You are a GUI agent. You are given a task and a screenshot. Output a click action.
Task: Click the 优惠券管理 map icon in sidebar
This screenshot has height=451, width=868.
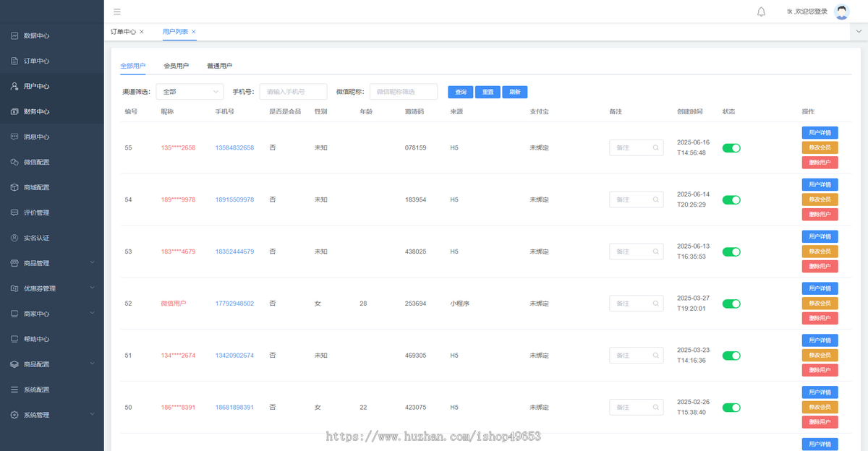[14, 288]
